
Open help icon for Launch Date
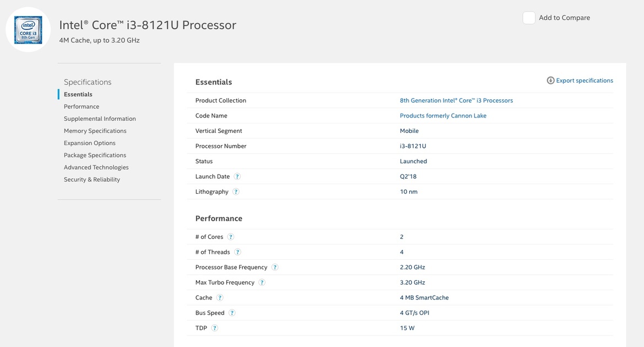[x=237, y=177]
